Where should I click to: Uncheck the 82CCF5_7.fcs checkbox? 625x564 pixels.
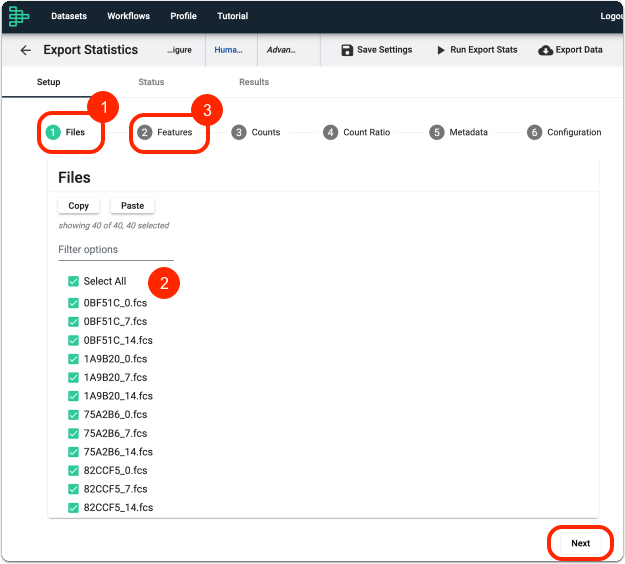click(x=73, y=489)
